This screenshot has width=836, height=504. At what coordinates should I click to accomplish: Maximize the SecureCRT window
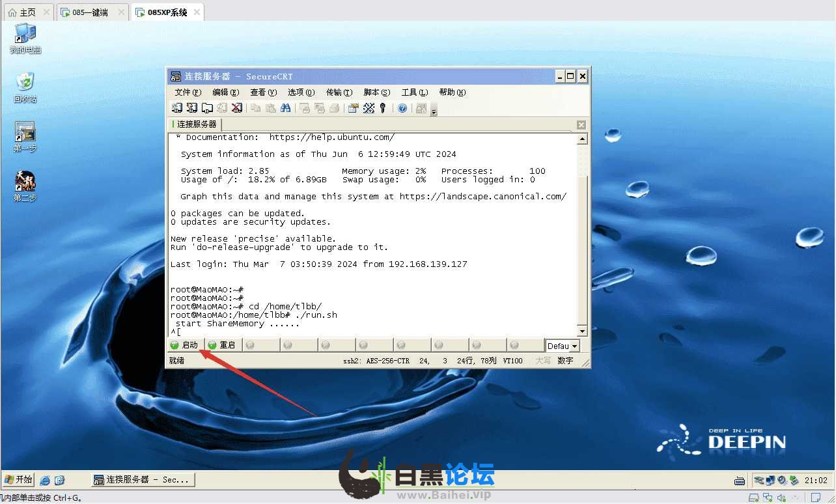point(570,76)
